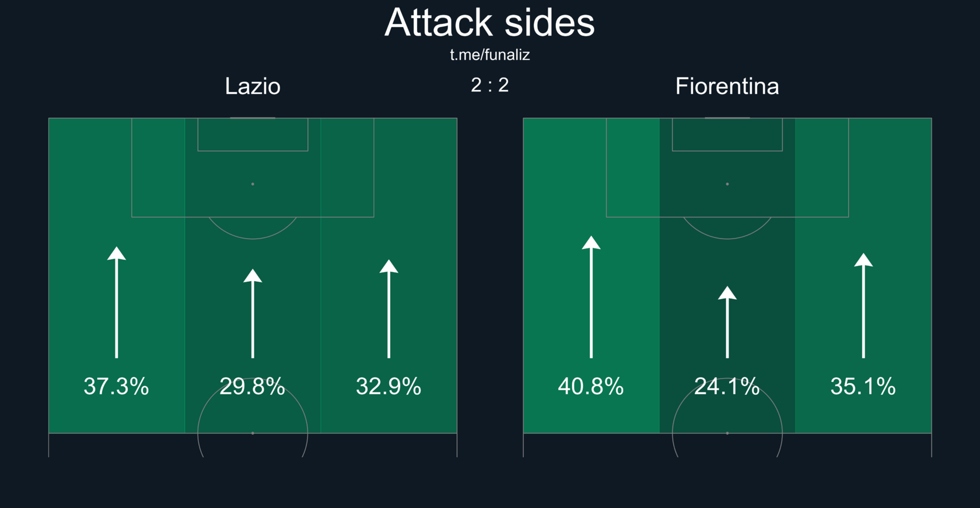Viewport: 980px width, 508px height.
Task: Select the 24.1% central value
Action: pos(727,386)
